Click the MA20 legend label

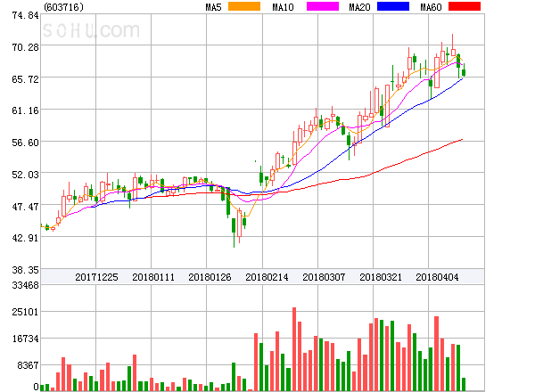359,7
